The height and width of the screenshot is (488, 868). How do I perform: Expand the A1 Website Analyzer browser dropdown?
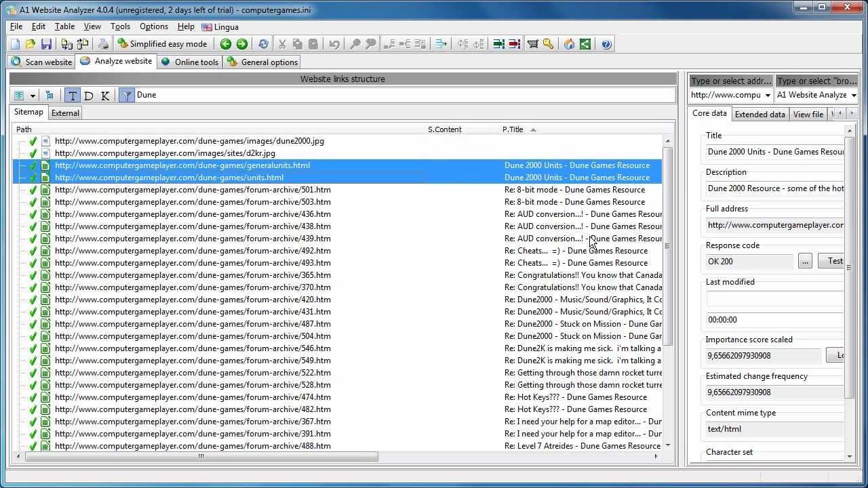pyautogui.click(x=853, y=96)
